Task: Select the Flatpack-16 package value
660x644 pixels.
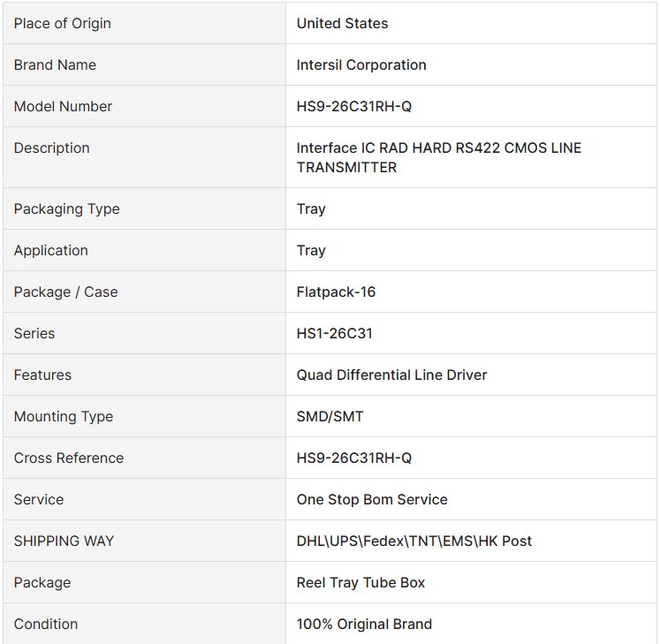Action: coord(336,292)
